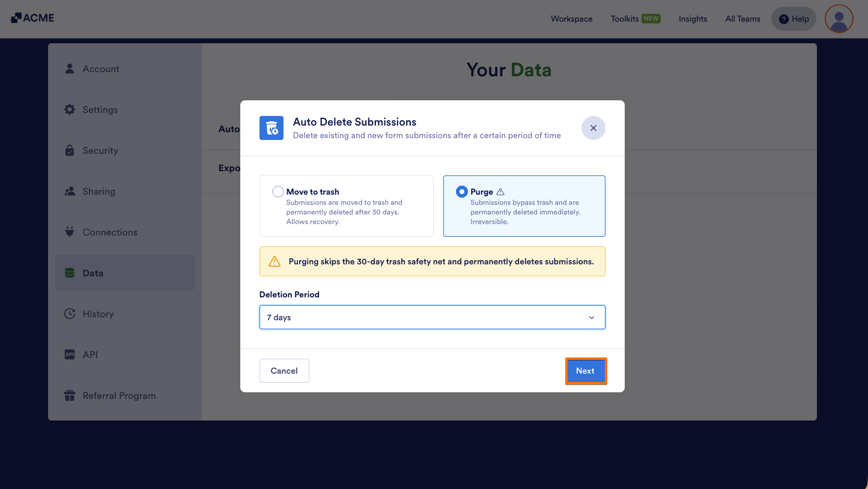Click the warning triangle next to Purge

500,192
